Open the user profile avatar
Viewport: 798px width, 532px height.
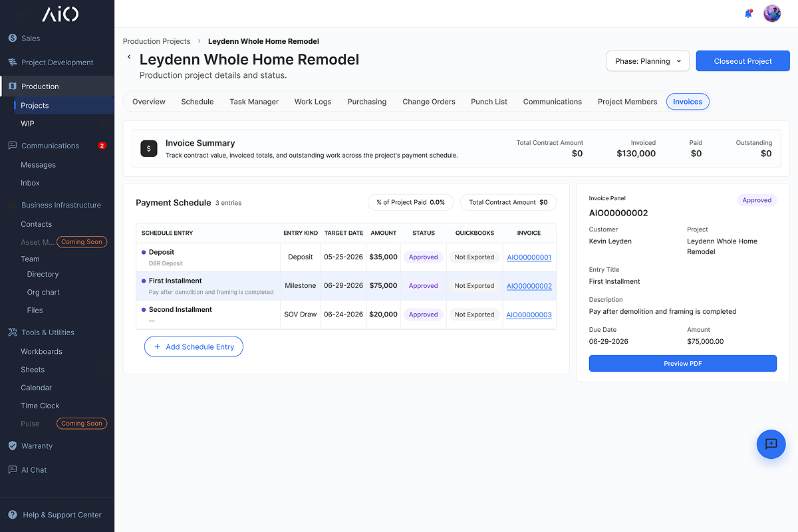click(x=772, y=13)
